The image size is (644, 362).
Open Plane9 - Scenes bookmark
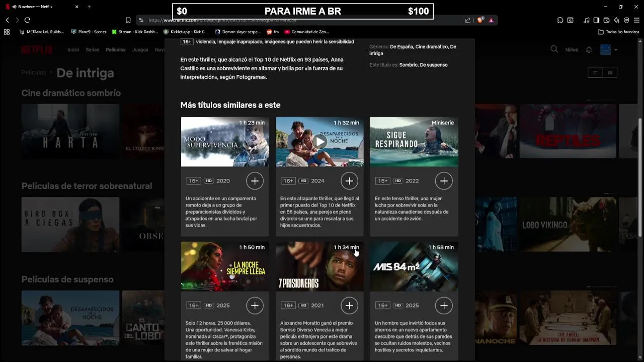(x=89, y=32)
